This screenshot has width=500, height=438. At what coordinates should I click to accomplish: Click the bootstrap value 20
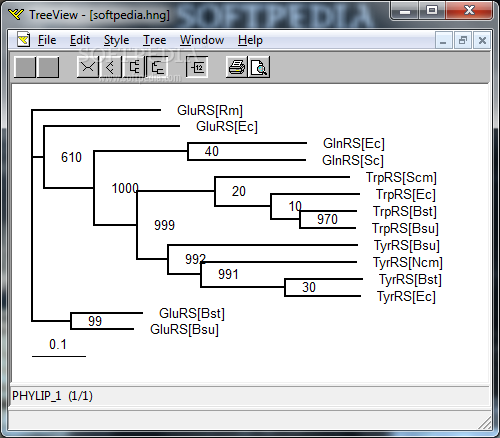click(239, 191)
